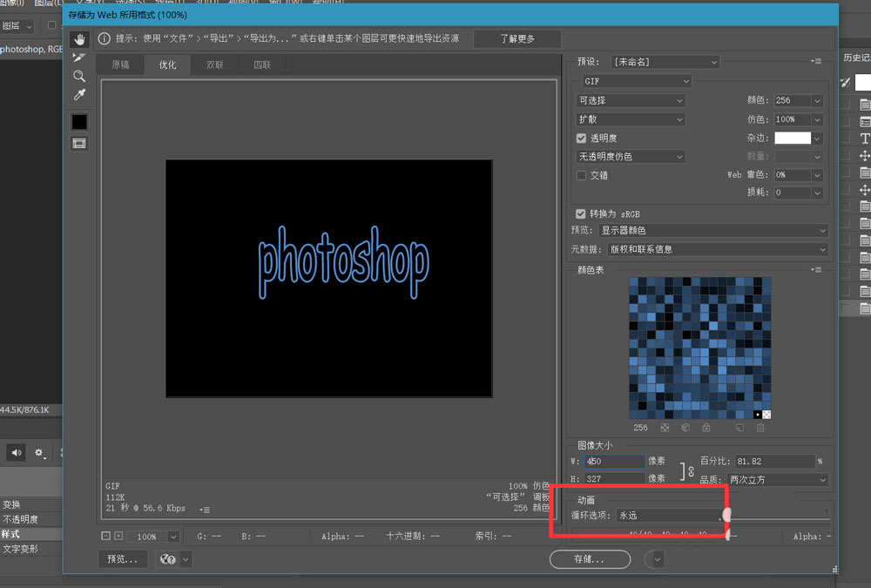The image size is (871, 588).
Task: Uncheck the 透明度 checkbox
Action: [581, 138]
